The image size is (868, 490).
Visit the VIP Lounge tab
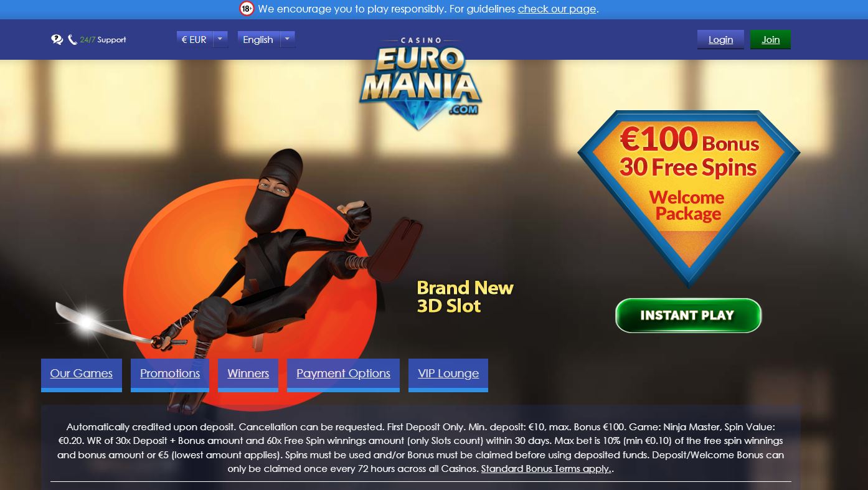[x=448, y=374]
